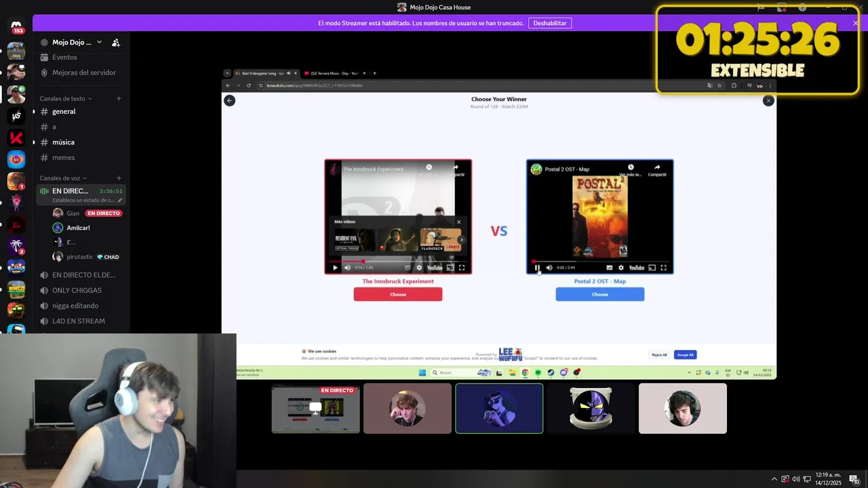Choose Postal 2 OST - Map with blue button
The width and height of the screenshot is (868, 488).
600,294
